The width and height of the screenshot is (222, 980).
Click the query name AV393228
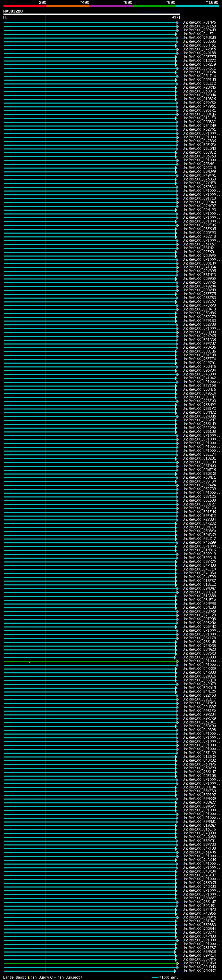point(13,11)
